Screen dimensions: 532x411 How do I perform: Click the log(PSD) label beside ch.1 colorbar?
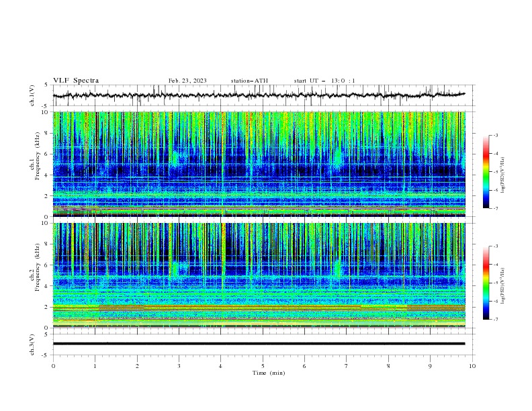click(502, 175)
